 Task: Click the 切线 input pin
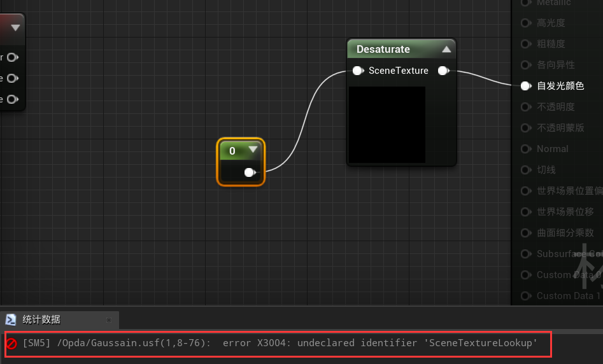[x=526, y=169]
